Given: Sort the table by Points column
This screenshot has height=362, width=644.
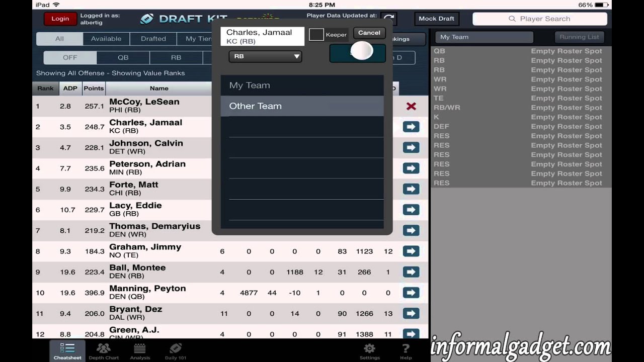Looking at the screenshot, I should coord(94,88).
